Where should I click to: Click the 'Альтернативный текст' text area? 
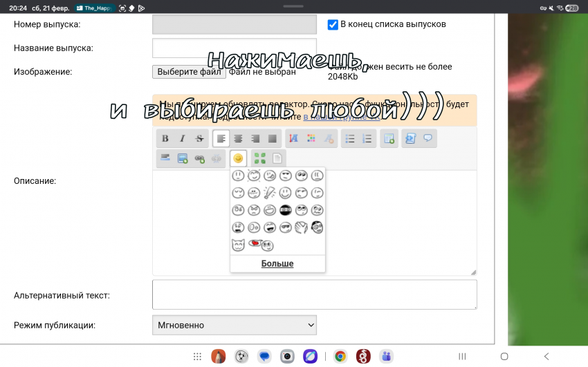(x=314, y=294)
